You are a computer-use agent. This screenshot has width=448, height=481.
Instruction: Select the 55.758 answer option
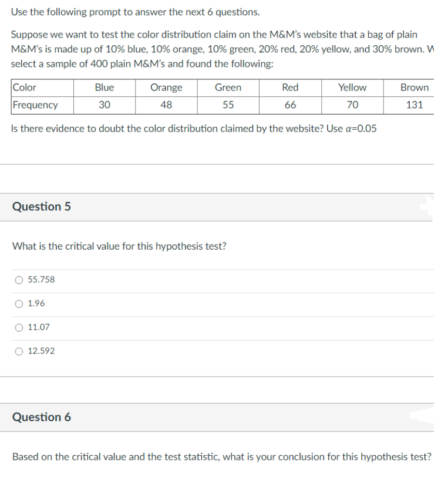(x=18, y=280)
